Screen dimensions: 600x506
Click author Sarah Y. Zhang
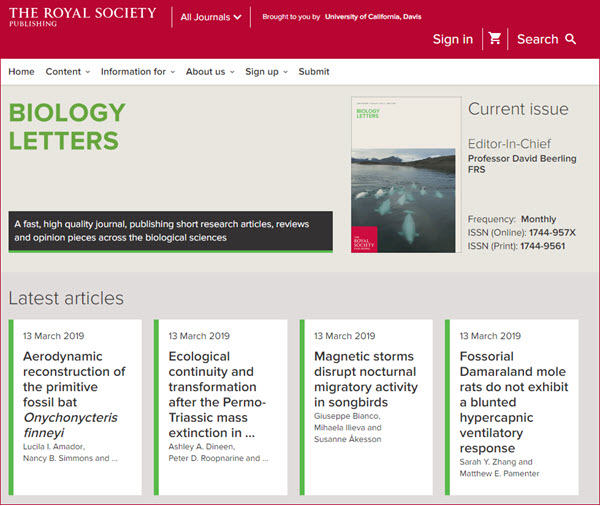click(x=488, y=462)
